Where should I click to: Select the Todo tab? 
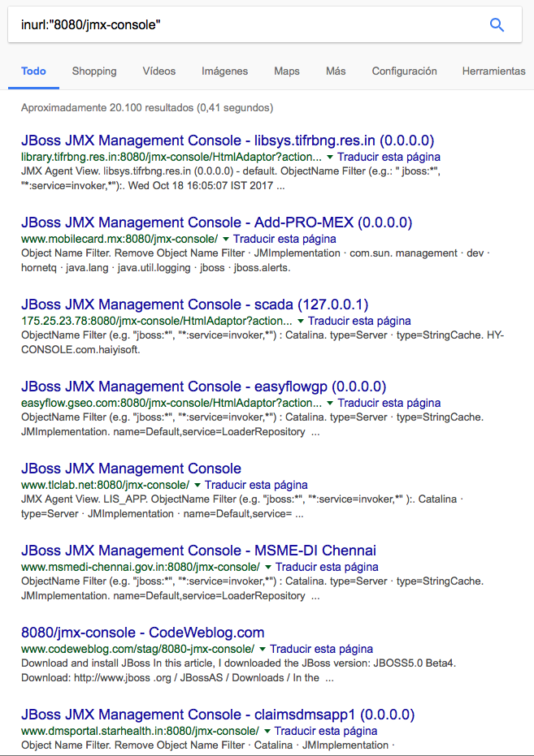(33, 71)
